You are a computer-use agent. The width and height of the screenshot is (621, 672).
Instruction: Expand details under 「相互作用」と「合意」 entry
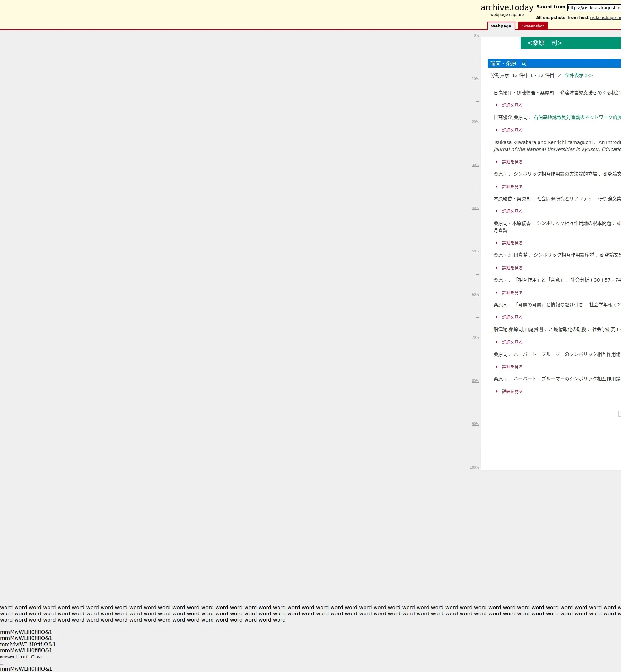coord(512,293)
